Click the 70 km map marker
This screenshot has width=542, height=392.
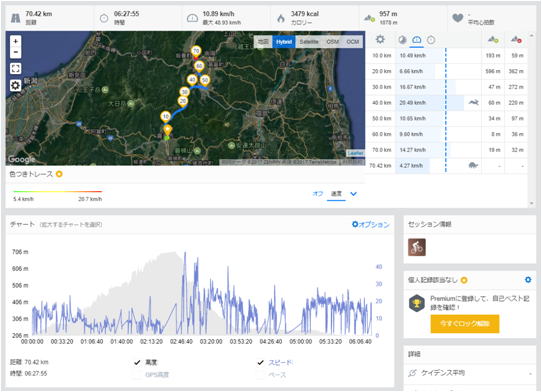(196, 51)
